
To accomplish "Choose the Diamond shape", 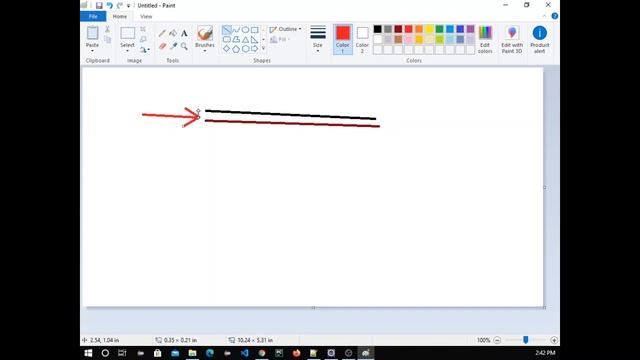I will 227,49.
